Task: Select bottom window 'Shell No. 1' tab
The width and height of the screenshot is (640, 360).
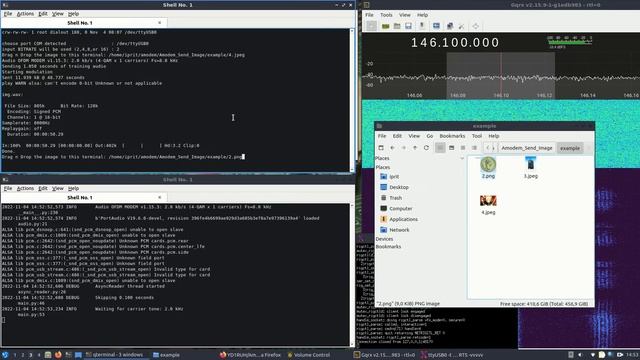Action: (x=83, y=198)
